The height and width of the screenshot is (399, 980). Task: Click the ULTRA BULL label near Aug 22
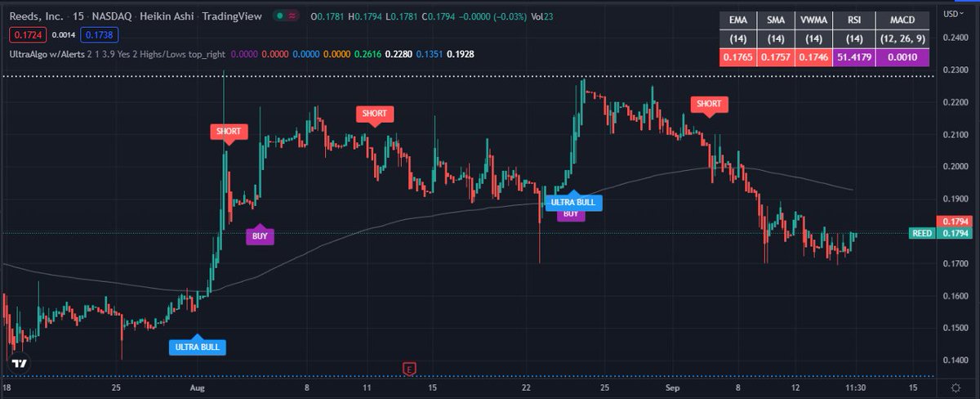pos(573,202)
